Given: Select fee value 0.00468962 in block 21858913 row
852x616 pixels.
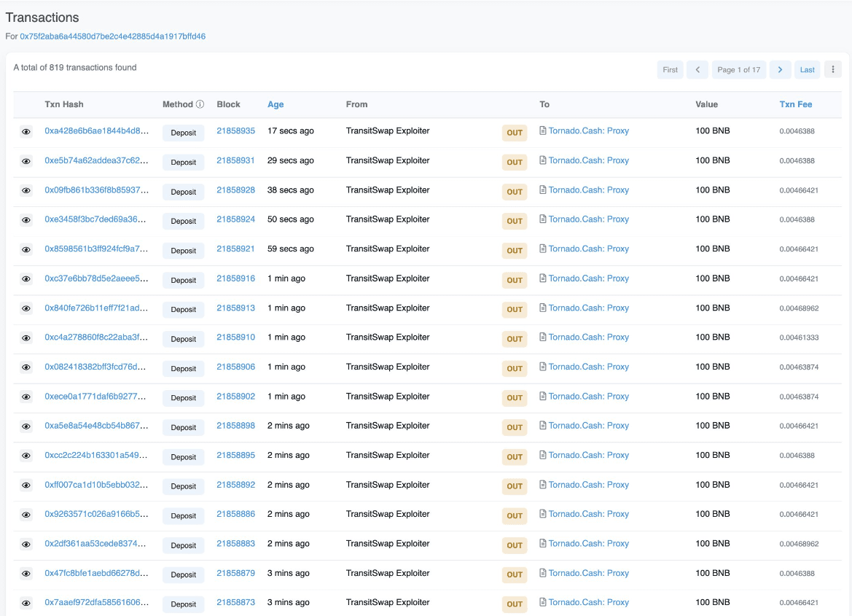Looking at the screenshot, I should coord(799,308).
